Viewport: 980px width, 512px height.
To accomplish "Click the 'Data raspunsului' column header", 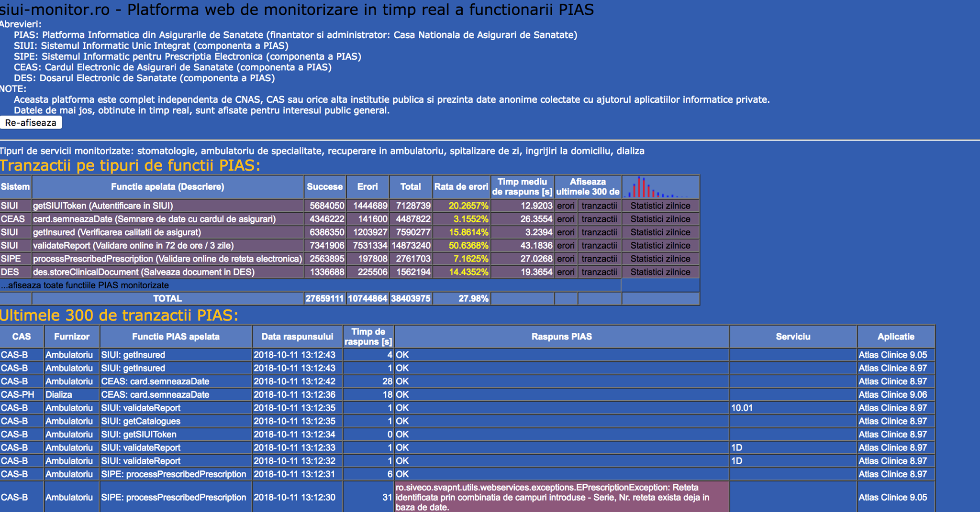I will coord(297,337).
